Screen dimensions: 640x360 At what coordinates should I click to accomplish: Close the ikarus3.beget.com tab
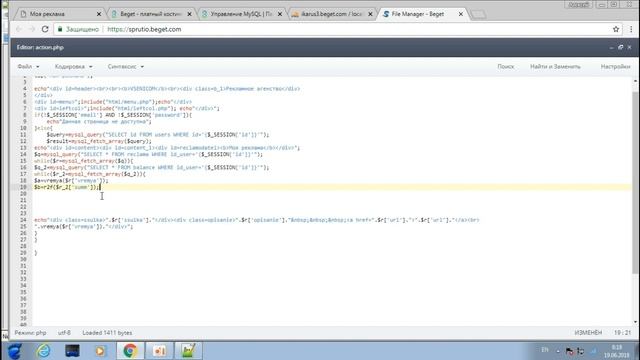371,14
